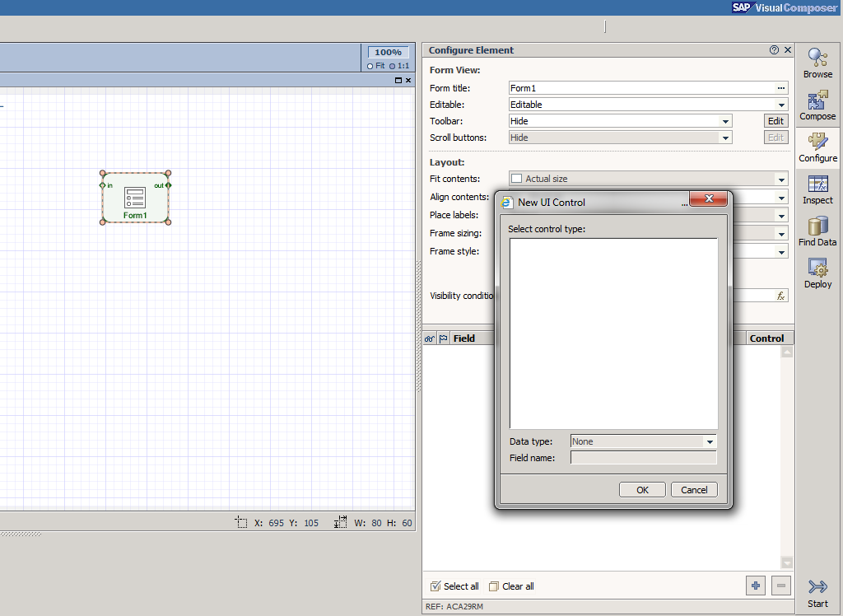Select the Fit zoom radio button
Screen dimensions: 843x616
[370, 66]
